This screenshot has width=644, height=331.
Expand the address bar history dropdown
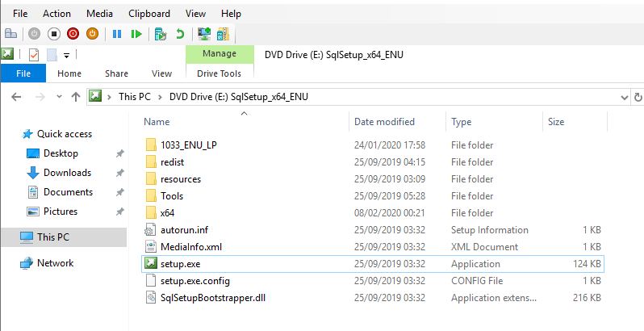click(x=625, y=98)
